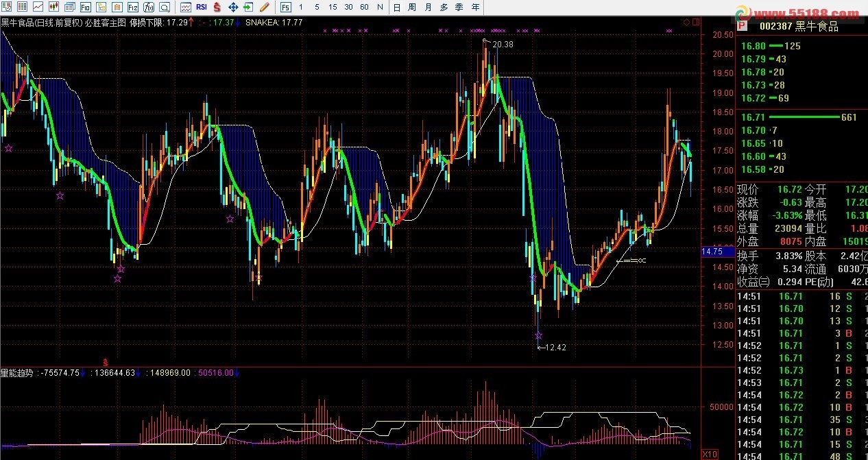This screenshot has width=868, height=460.
Task: Select the monthly 月 period
Action: pyautogui.click(x=429, y=7)
